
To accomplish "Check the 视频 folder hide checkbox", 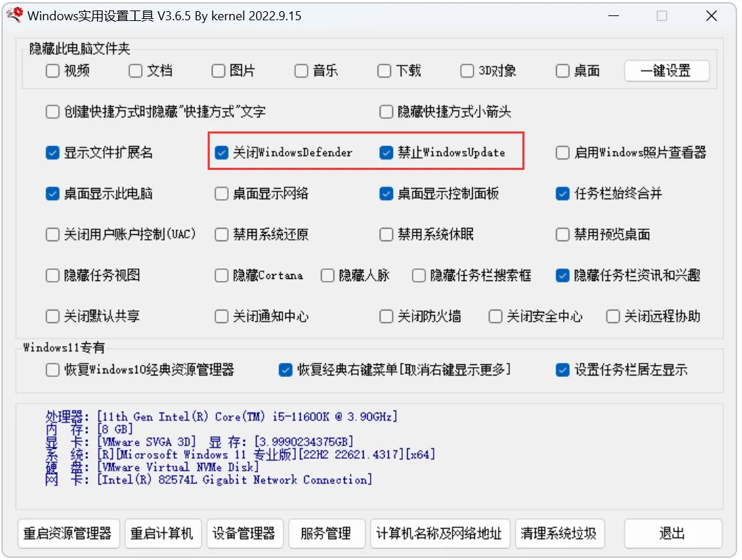I will tap(52, 71).
